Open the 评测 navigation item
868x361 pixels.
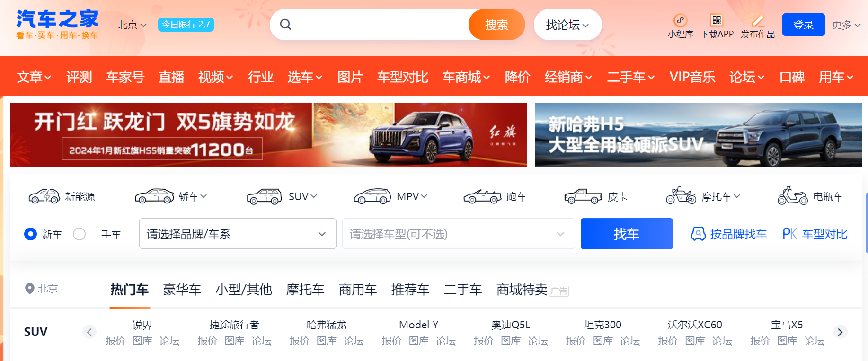pyautogui.click(x=79, y=77)
